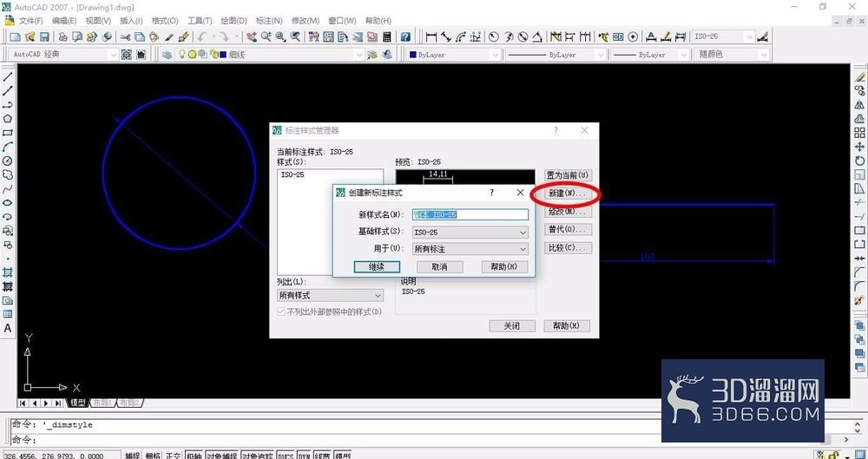This screenshot has height=459, width=868.
Task: Click the 继续 button
Action: point(377,267)
